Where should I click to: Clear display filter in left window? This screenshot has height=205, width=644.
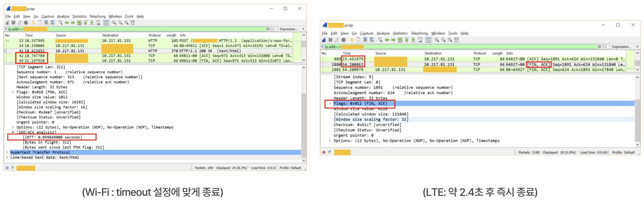(x=268, y=29)
